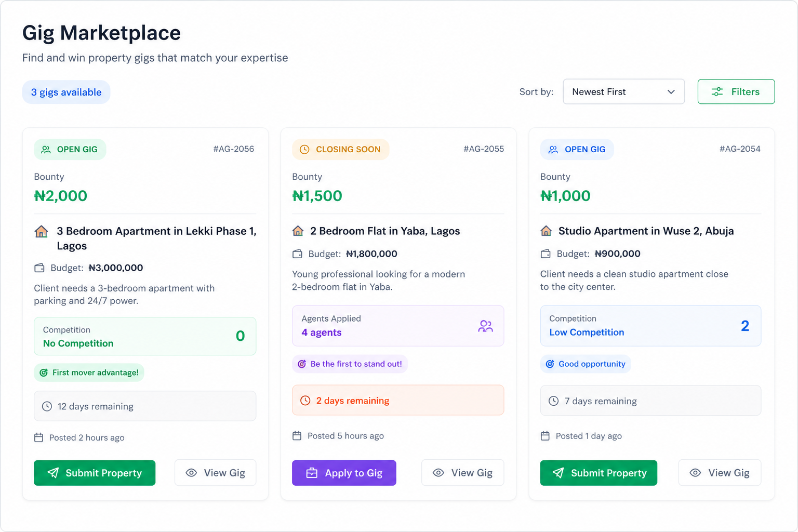Click the gig ID #AG-2055
798x532 pixels.
point(484,149)
